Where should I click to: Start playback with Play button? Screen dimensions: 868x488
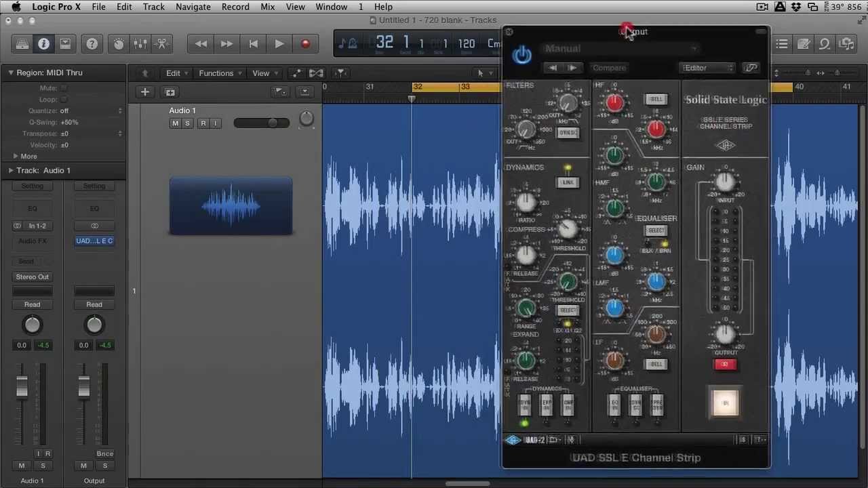pyautogui.click(x=279, y=44)
